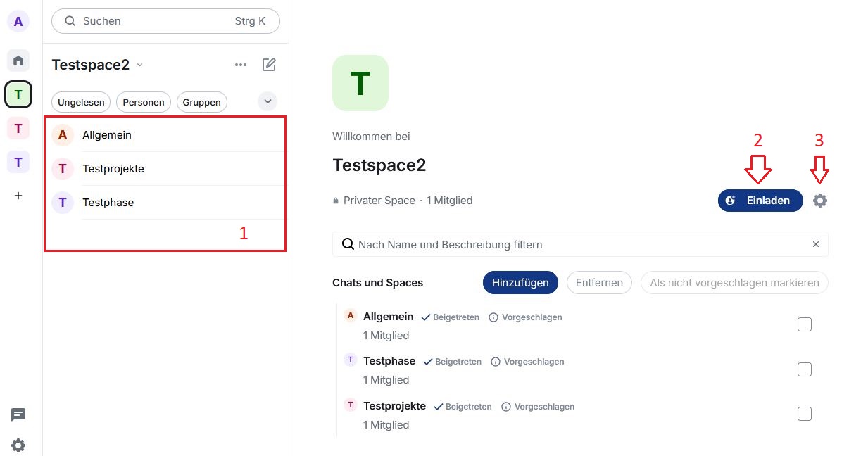Click the Einladen button

pyautogui.click(x=760, y=201)
